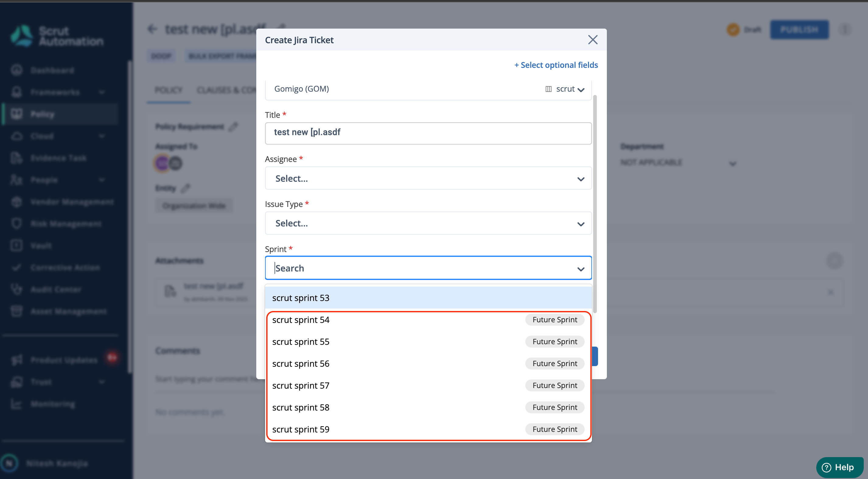The image size is (868, 479).
Task: Click the Scrut Automation logo
Action: click(57, 36)
